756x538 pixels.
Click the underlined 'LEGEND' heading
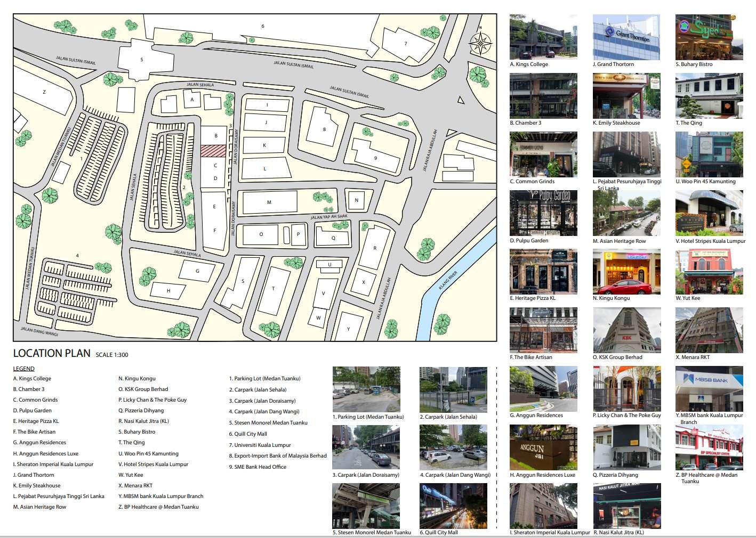24,369
